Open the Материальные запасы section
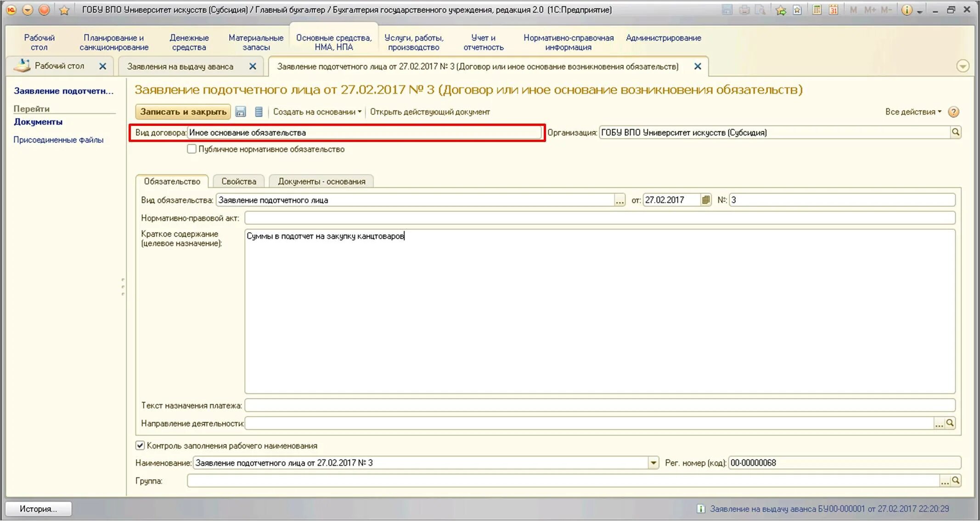The height and width of the screenshot is (521, 980). pos(256,42)
